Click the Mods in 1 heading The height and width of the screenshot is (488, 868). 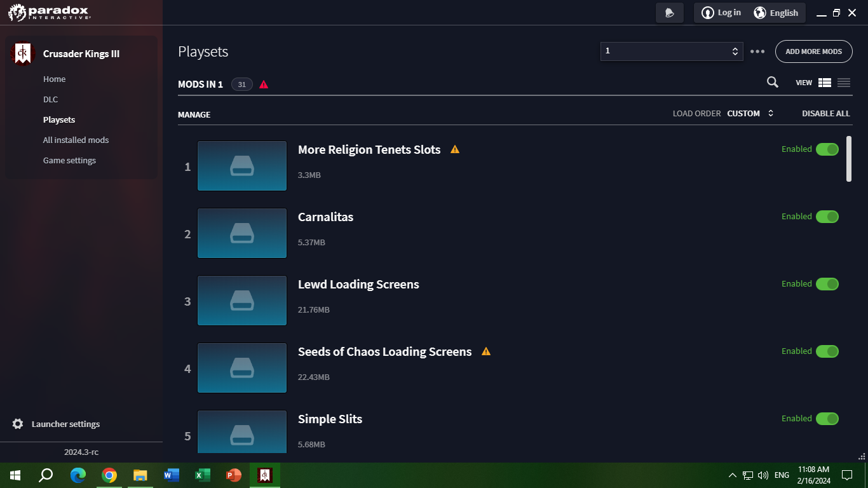pyautogui.click(x=200, y=85)
